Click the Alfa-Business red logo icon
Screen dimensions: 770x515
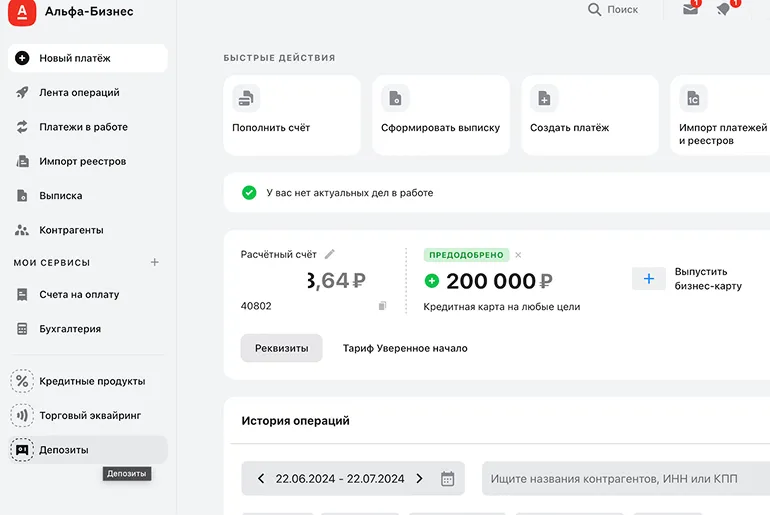(22, 11)
